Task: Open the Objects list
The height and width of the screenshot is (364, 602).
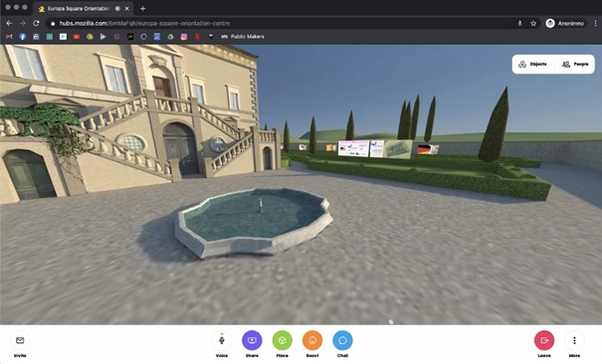Action: coord(533,64)
